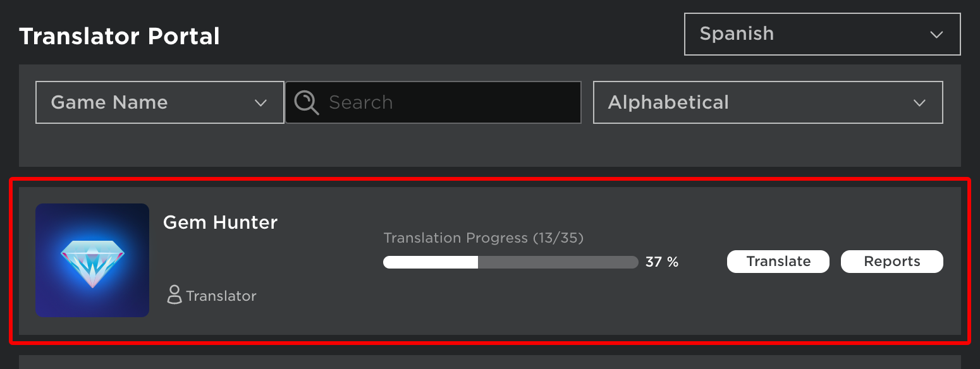
Task: Expand the Game Name filter dropdown
Action: click(x=159, y=102)
